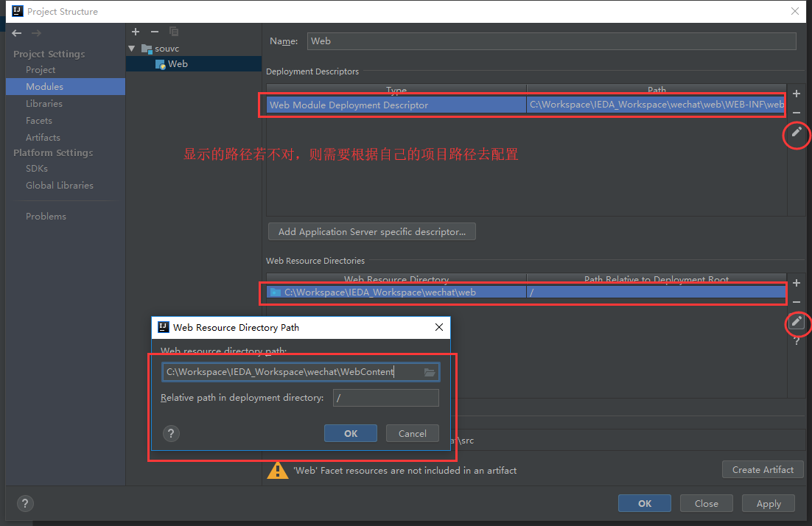Edit the web resource directory with the pencil icon
812x526 pixels.
pos(797,321)
